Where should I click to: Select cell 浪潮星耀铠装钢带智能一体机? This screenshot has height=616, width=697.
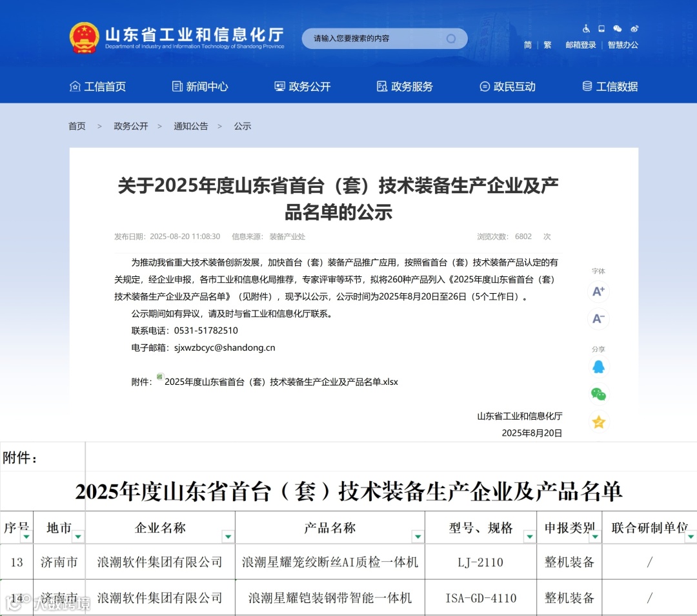tap(330, 598)
